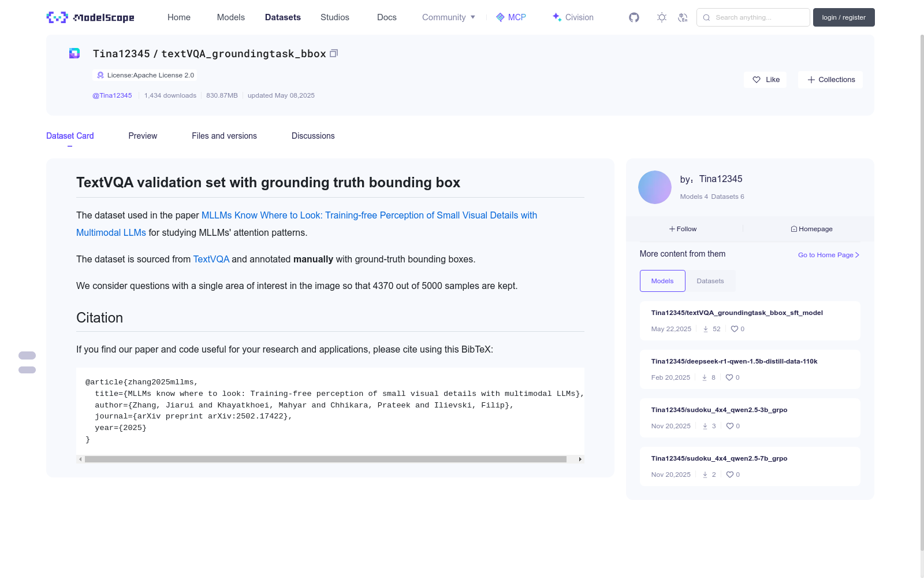
Task: Click the search magnifier icon
Action: (x=706, y=17)
